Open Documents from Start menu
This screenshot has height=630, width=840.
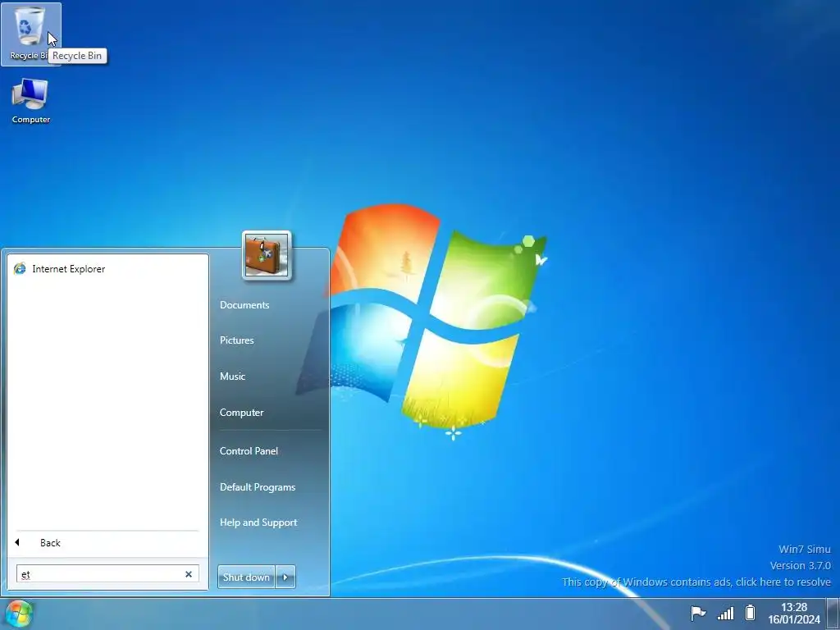244,305
